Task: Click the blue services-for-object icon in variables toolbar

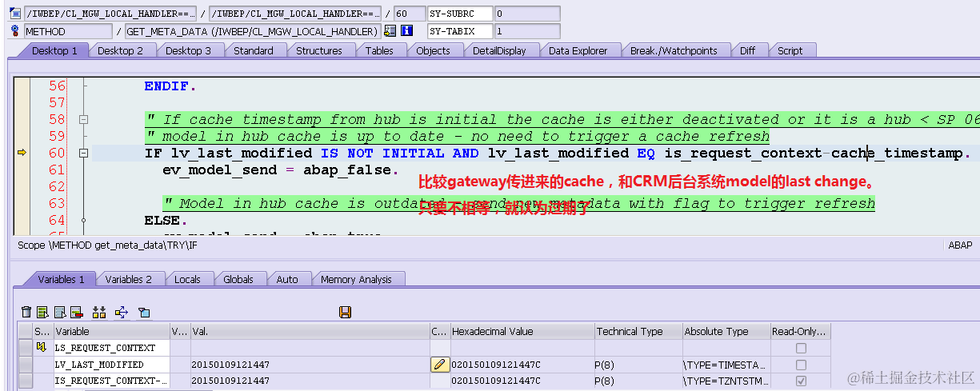Action: pos(144,313)
